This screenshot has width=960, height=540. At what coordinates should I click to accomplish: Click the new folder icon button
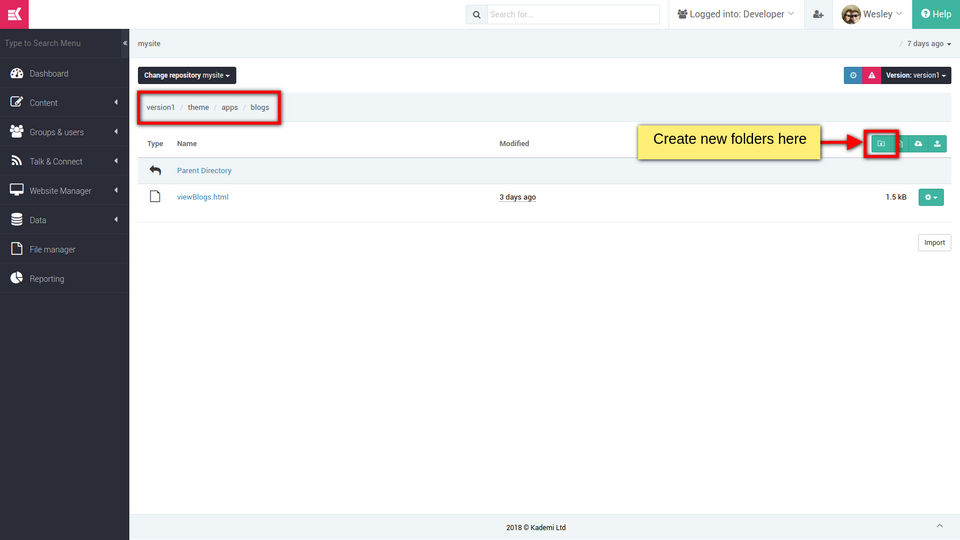(x=881, y=144)
